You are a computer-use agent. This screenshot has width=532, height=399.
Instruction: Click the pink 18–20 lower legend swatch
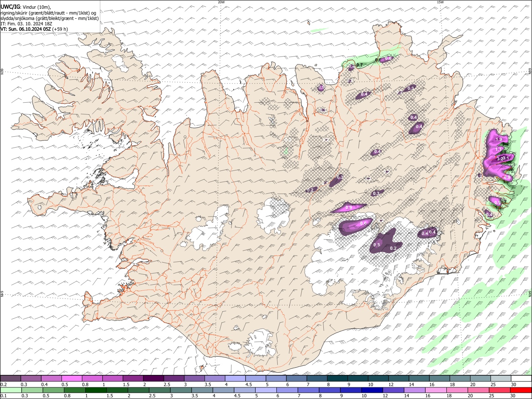(456, 390)
